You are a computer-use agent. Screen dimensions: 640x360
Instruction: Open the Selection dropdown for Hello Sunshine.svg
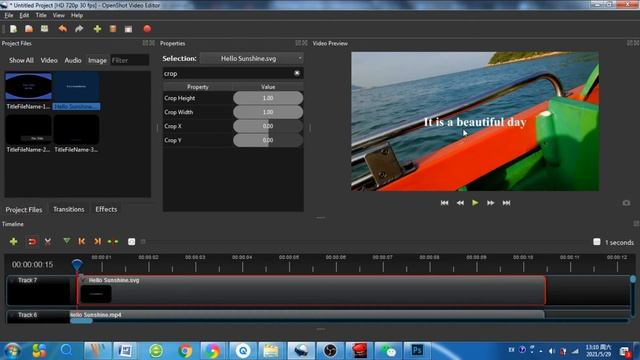tap(252, 59)
